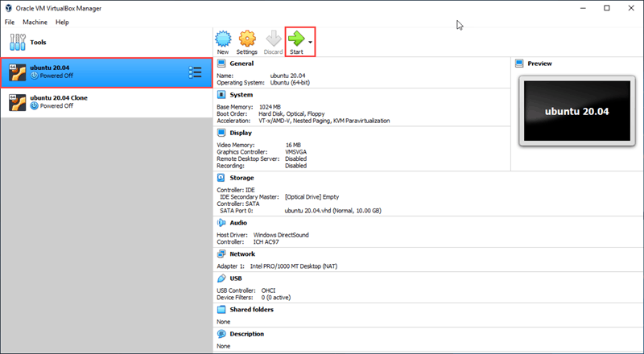This screenshot has width=644, height=354.
Task: Click the power state icon of ubuntu 20.04 Clone
Action: pos(34,105)
